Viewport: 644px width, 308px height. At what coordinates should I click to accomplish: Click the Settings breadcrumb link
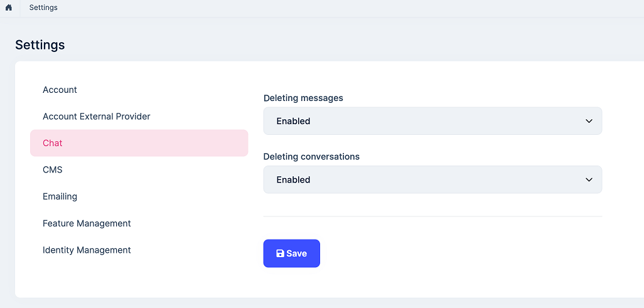pyautogui.click(x=43, y=8)
